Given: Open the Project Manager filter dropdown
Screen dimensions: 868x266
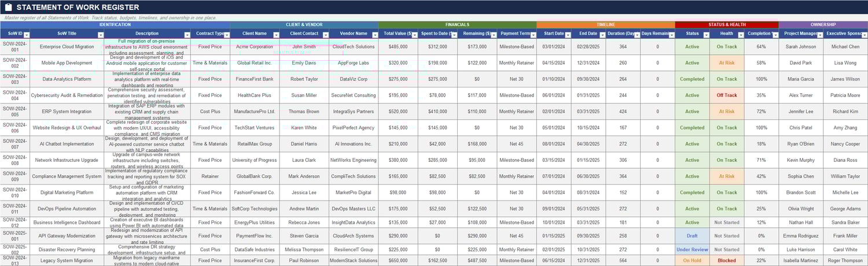Looking at the screenshot, I should click(x=819, y=34).
